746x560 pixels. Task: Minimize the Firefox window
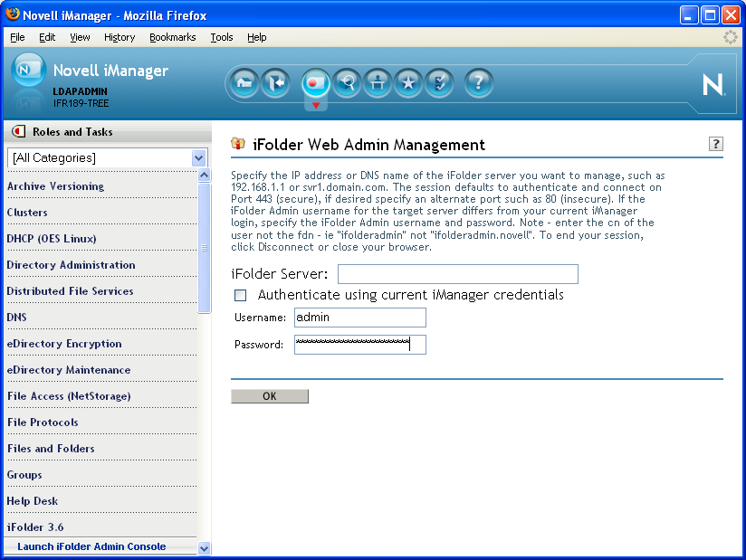tap(688, 15)
